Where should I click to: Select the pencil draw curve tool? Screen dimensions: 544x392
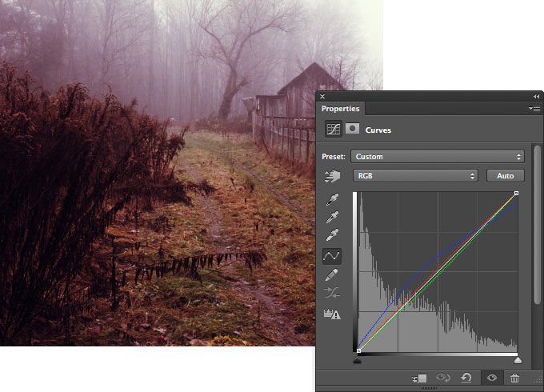click(332, 274)
